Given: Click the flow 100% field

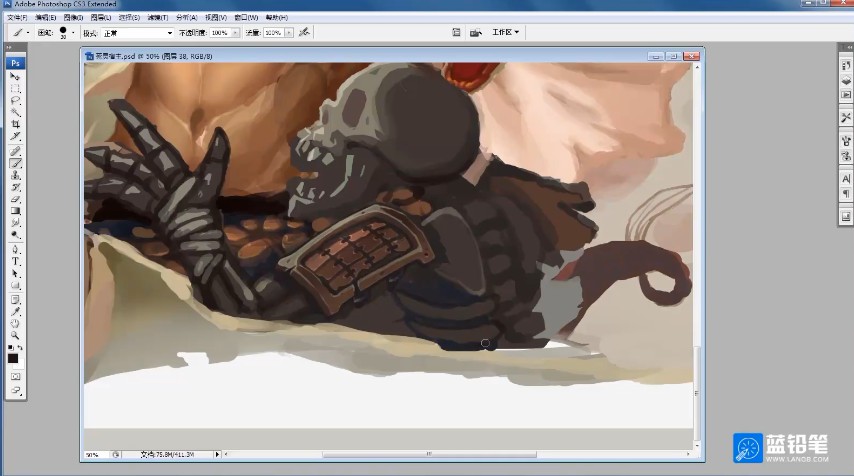Looking at the screenshot, I should coord(273,33).
